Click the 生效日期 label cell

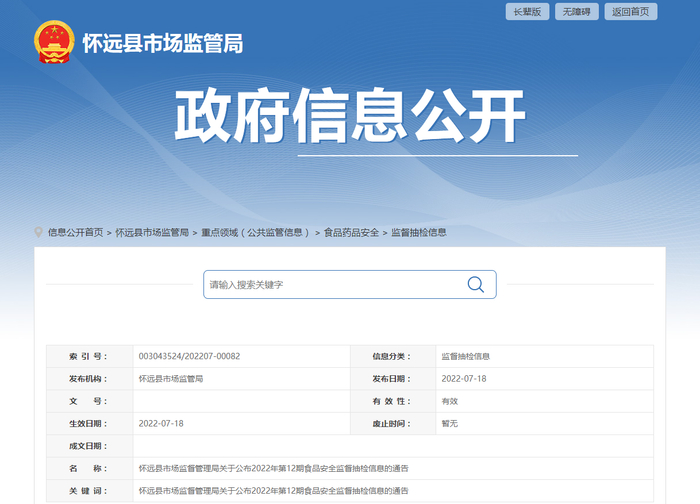pos(90,423)
